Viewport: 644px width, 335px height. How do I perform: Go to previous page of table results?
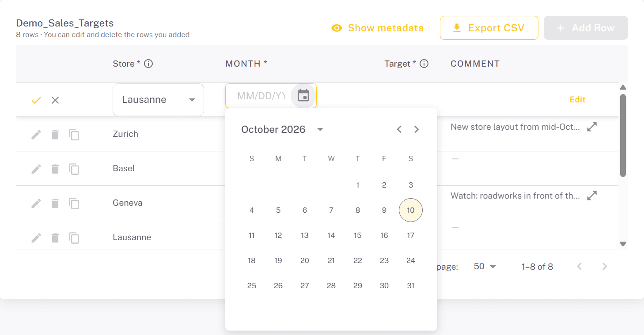coord(580,267)
